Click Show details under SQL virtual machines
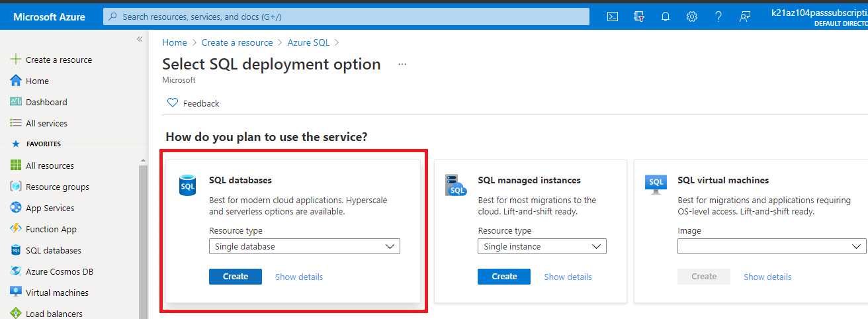Screen dimensions: 868x319 click(x=767, y=277)
